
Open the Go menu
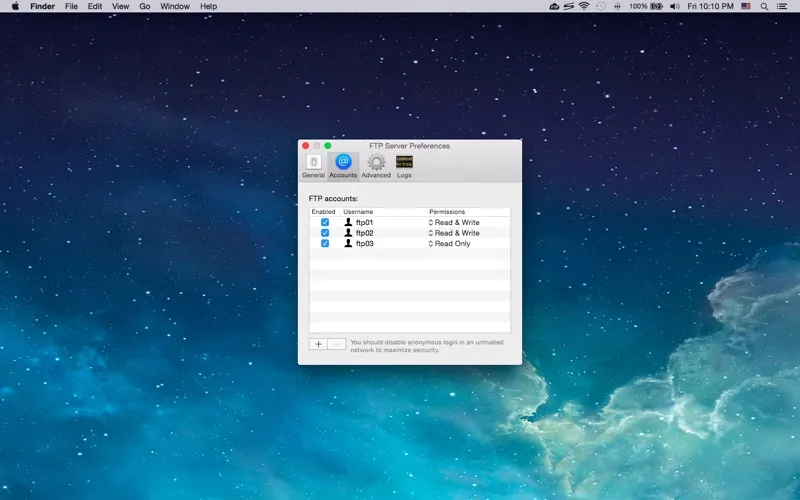(x=145, y=6)
